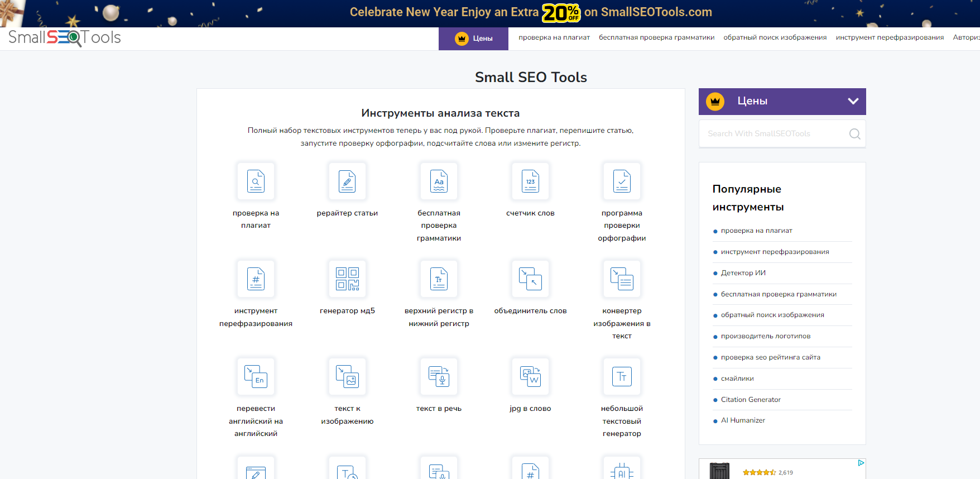The width and height of the screenshot is (980, 479).
Task: Click the word combiner icon
Action: 530,279
